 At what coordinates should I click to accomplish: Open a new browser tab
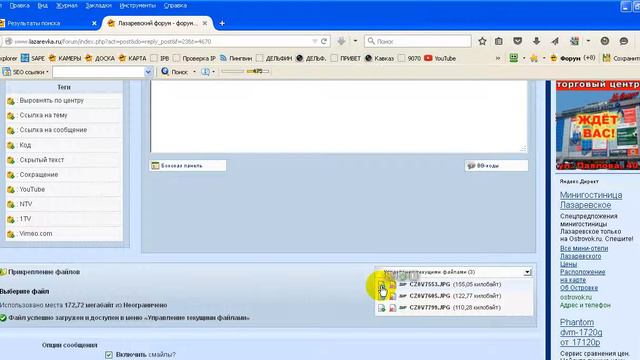pyautogui.click(x=222, y=23)
